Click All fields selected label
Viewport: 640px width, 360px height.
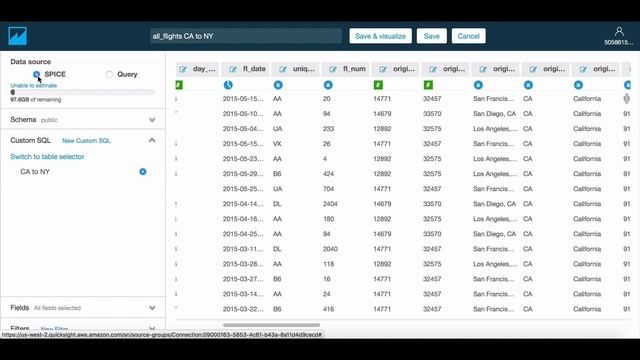57,308
